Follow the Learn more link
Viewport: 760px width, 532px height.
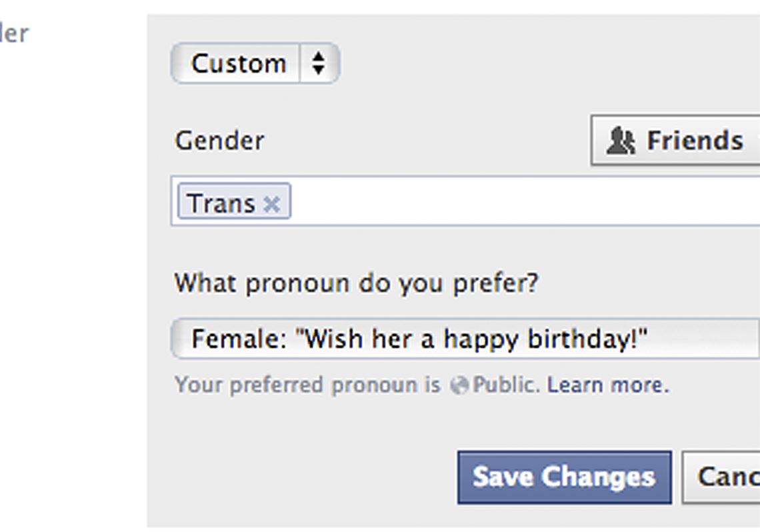click(x=607, y=385)
